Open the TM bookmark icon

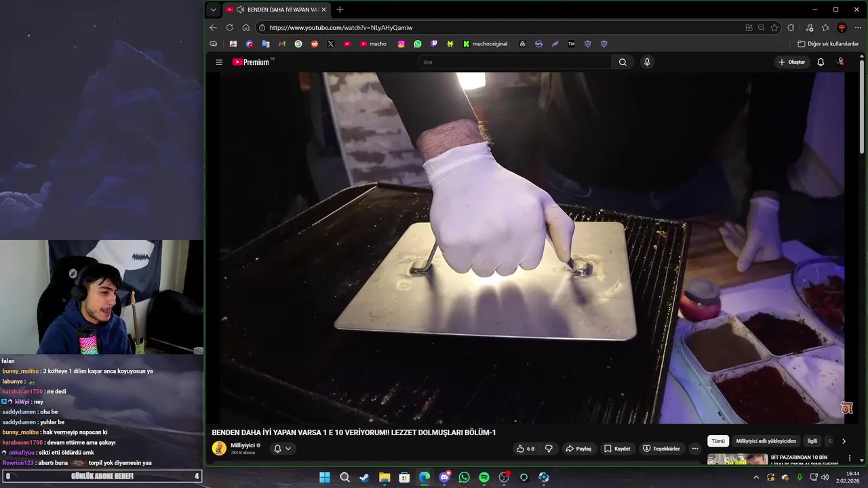point(571,44)
